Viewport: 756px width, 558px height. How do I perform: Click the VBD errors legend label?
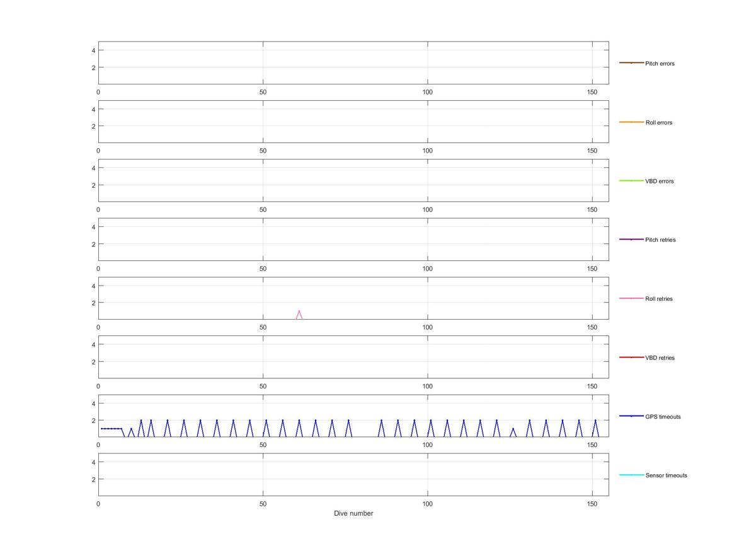(659, 181)
